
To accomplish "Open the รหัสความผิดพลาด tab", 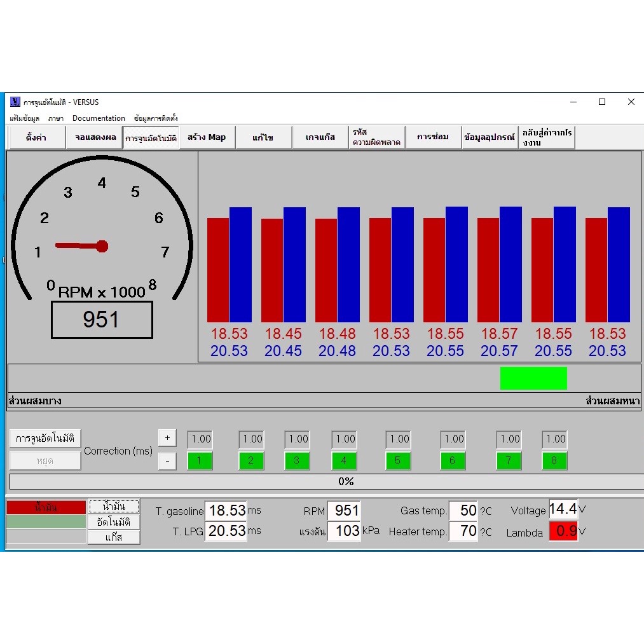I will click(x=377, y=137).
